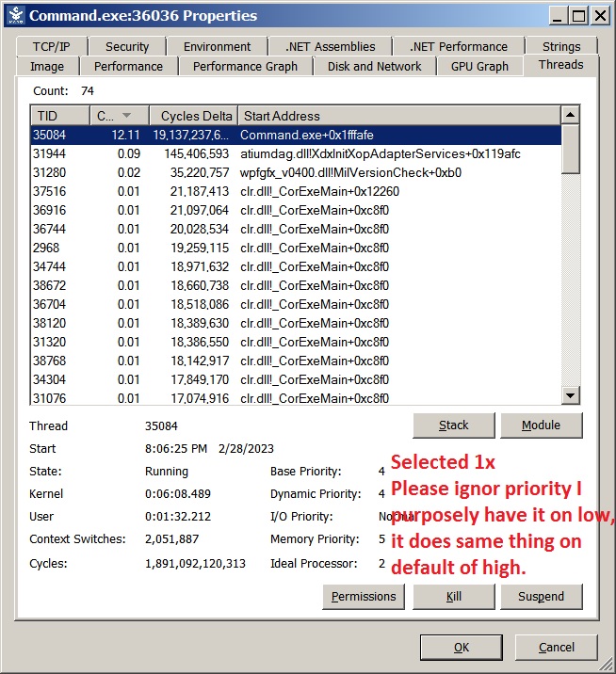Select thread 38120 row
This screenshot has width=616, height=674.
(296, 323)
